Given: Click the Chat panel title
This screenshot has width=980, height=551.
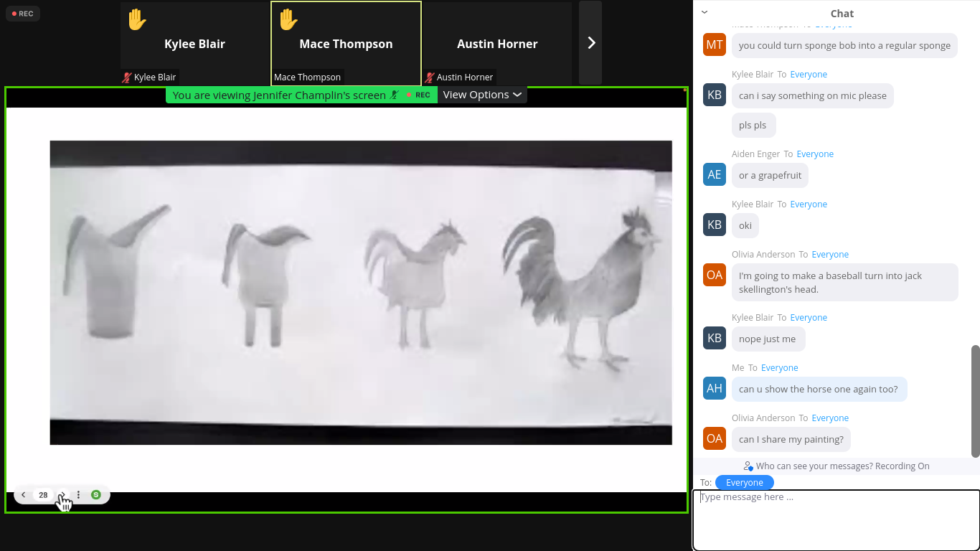Looking at the screenshot, I should coord(842,14).
